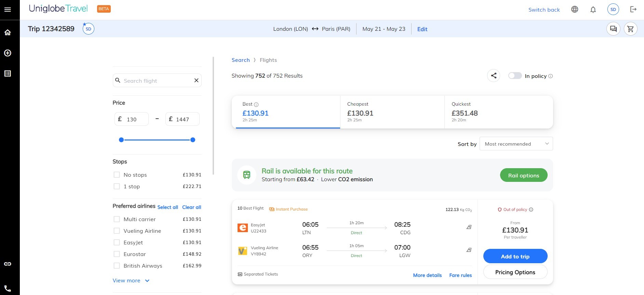
Task: Open the Sort by dropdown
Action: 516,144
